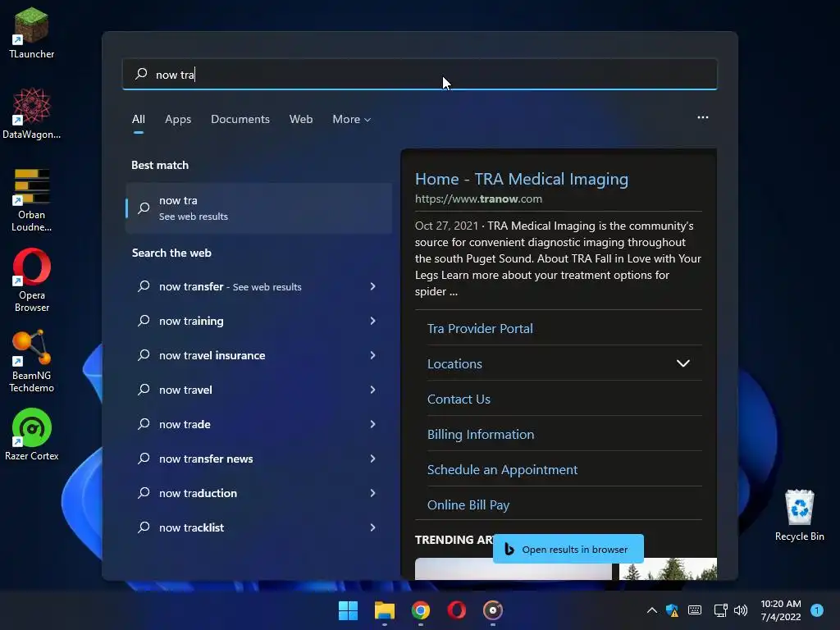Expand arrow beside 'now training'
The image size is (840, 630).
pyautogui.click(x=373, y=321)
